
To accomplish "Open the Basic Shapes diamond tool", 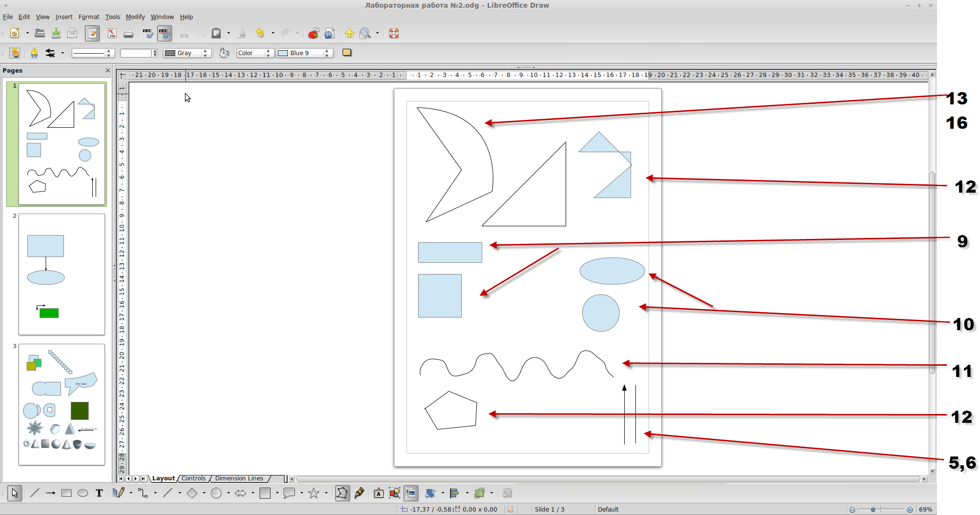I will 192,493.
